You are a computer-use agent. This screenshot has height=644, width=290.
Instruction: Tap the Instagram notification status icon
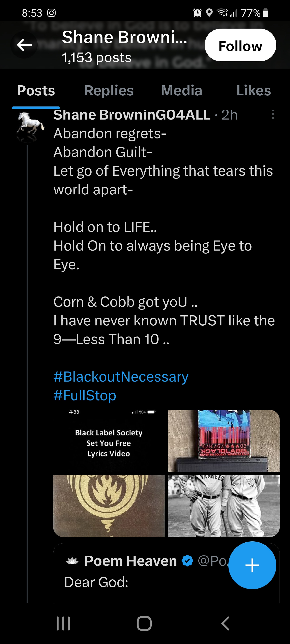point(51,13)
